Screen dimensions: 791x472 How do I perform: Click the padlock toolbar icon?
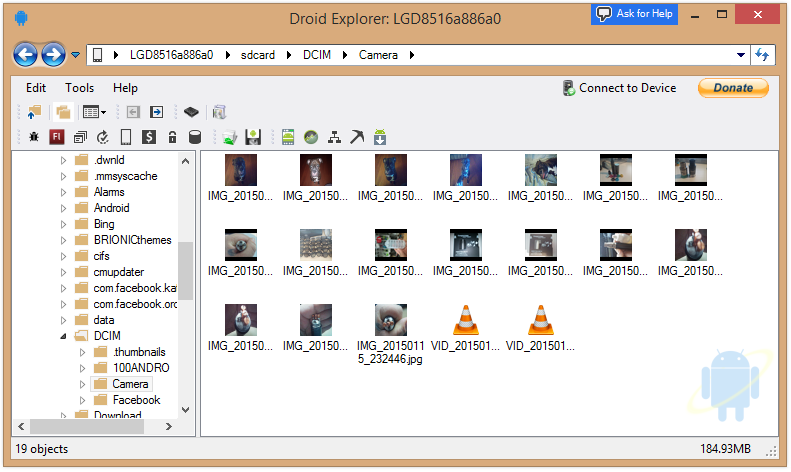[173, 137]
